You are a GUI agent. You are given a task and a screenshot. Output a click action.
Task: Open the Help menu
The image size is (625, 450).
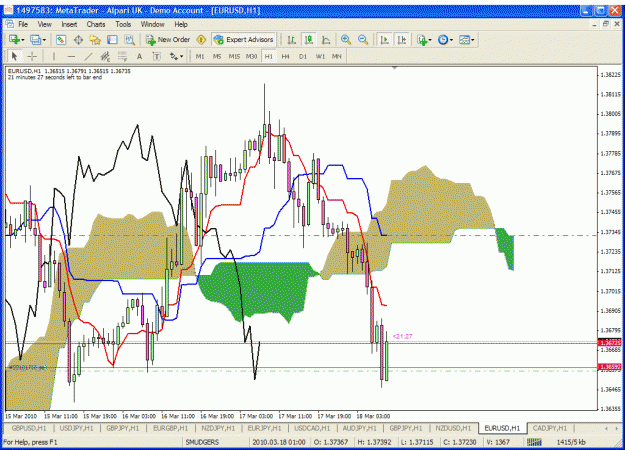point(181,24)
